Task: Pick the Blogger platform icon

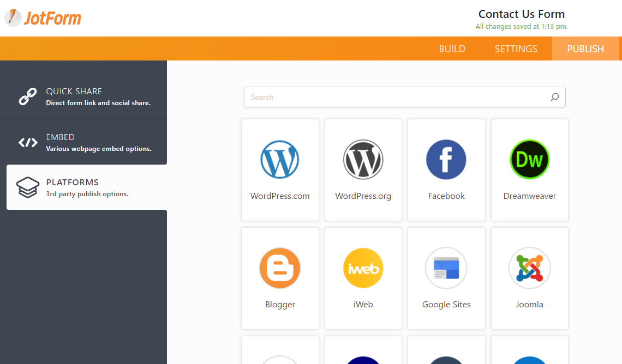Action: [280, 268]
